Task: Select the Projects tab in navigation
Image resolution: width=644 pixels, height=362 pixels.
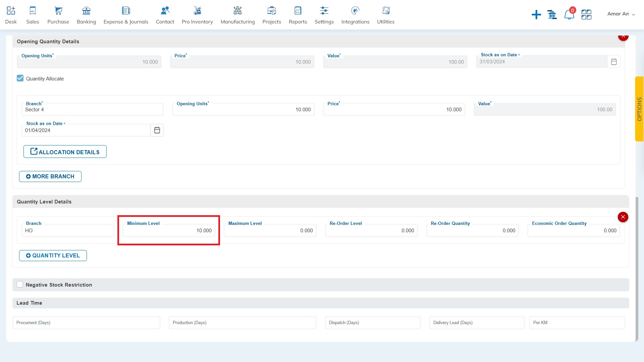Action: [272, 15]
